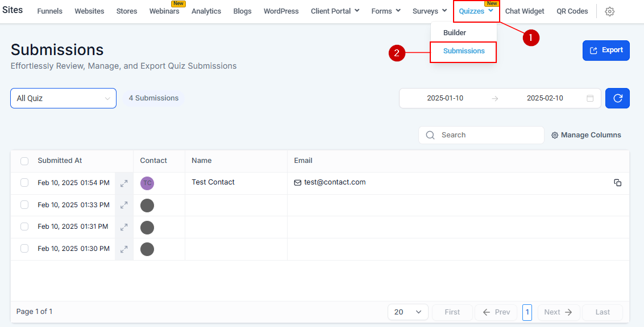Screen dimensions: 644x327
Task: Click the Test Contact name cell
Action: pyautogui.click(x=213, y=182)
